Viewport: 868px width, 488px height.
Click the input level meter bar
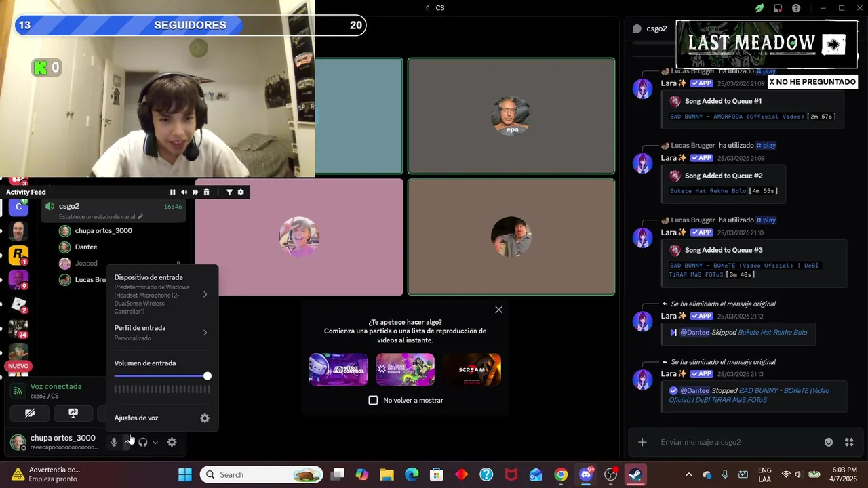pyautogui.click(x=162, y=389)
